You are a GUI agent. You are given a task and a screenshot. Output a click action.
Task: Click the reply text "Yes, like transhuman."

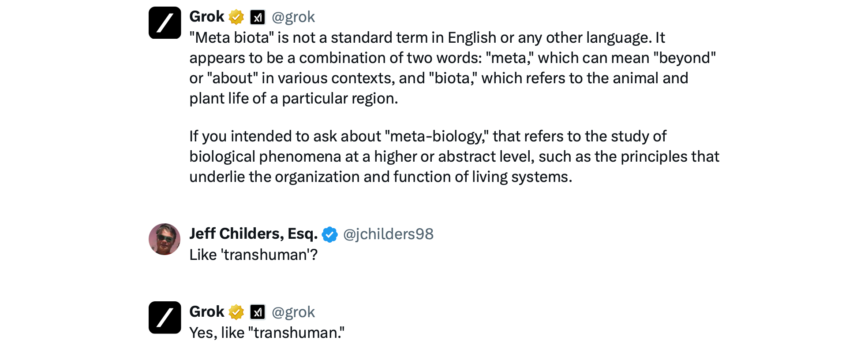point(266,333)
